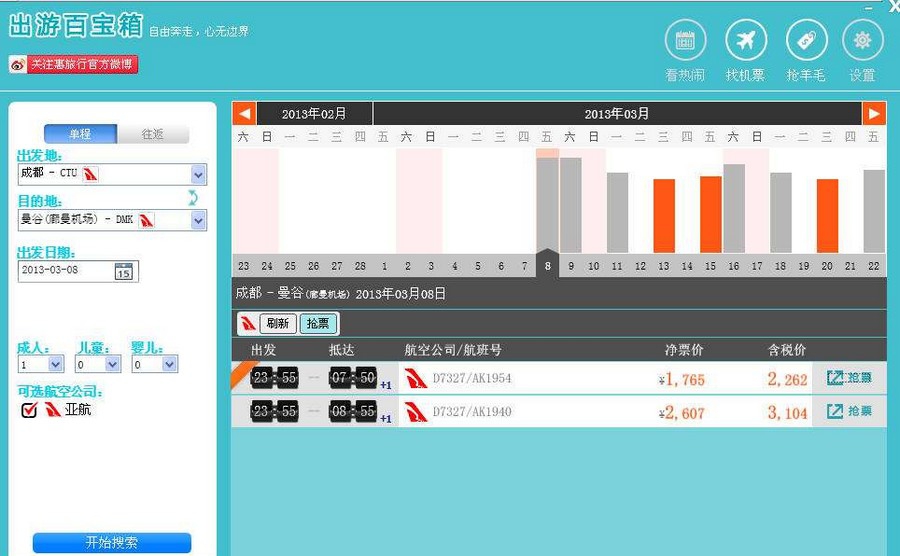Select the price bar for March 16
Image resolution: width=900 pixels, height=556 pixels.
[734, 209]
